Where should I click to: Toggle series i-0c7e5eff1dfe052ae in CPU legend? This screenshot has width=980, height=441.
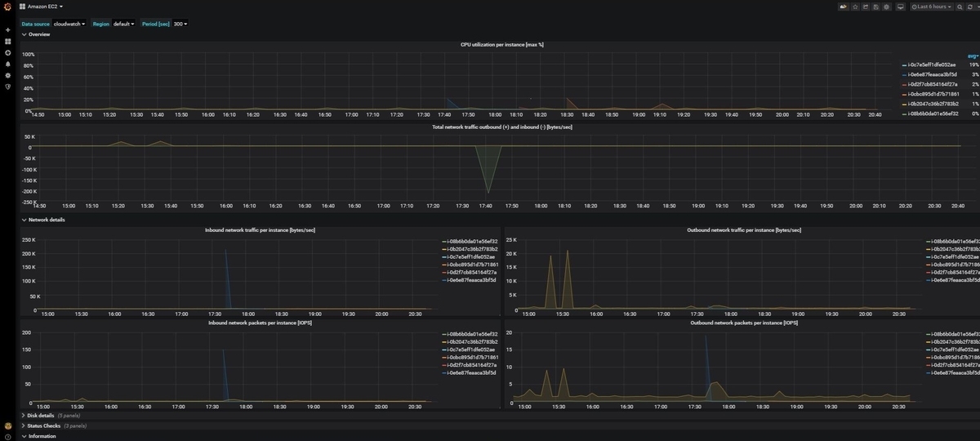[931, 65]
